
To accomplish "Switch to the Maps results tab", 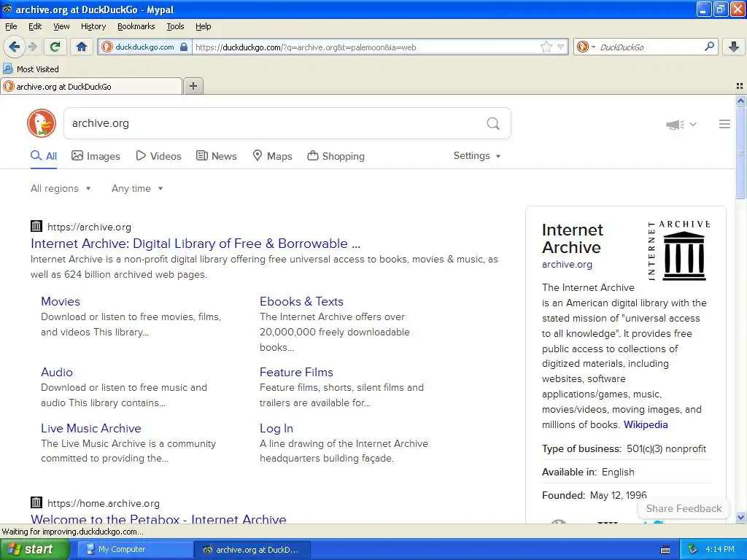I will tap(273, 156).
